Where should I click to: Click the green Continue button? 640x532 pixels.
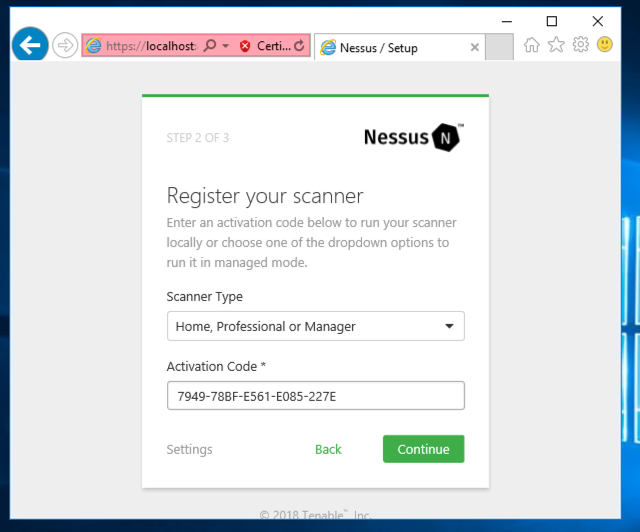tap(423, 449)
